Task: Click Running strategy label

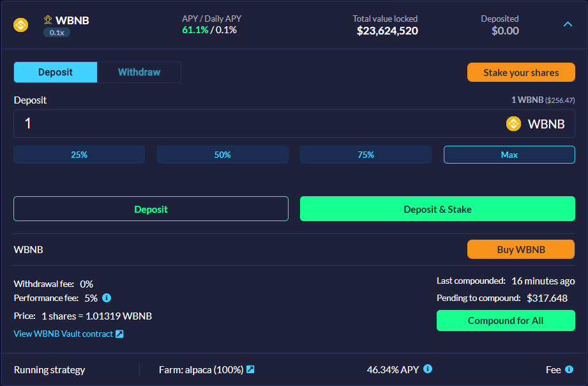Action: tap(50, 370)
